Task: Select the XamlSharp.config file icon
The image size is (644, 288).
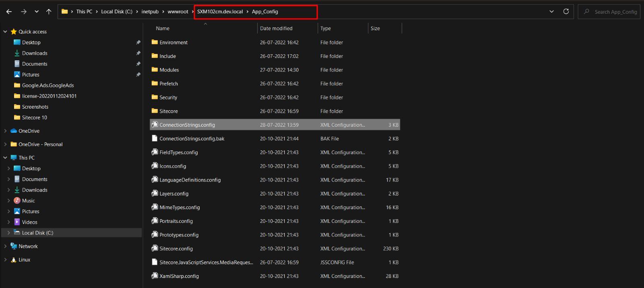Action: (155, 276)
